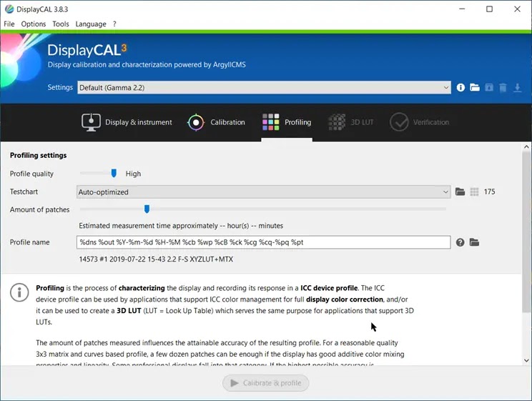Screen dimensions: 532x401
Task: Browse for testchart file with folder icon
Action: pos(460,192)
